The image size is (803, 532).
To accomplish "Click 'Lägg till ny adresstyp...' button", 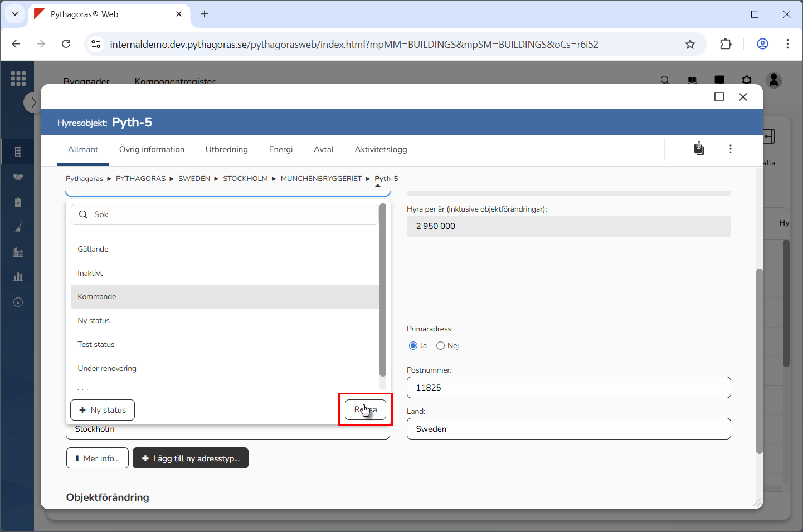I will click(x=191, y=458).
